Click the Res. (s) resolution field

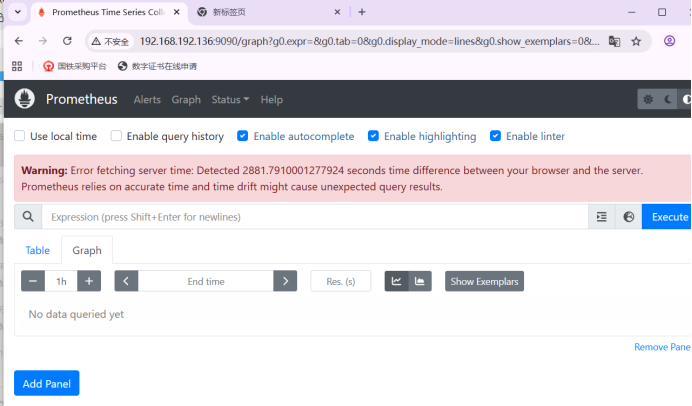pyautogui.click(x=341, y=281)
